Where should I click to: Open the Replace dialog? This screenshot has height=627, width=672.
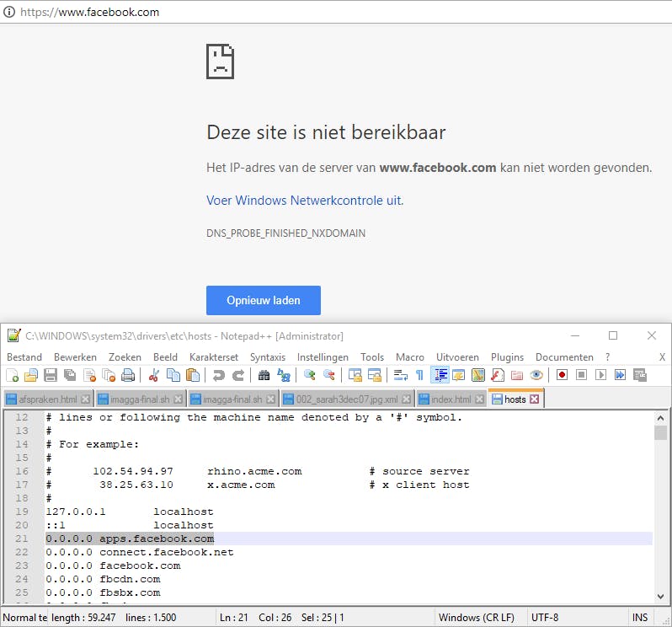(284, 375)
